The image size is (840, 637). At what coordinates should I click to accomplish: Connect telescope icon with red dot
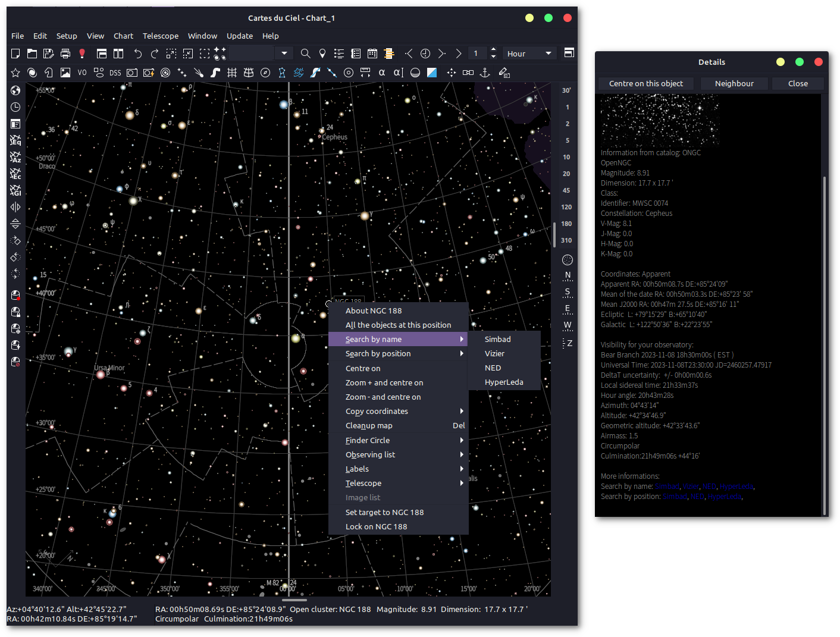point(15,295)
